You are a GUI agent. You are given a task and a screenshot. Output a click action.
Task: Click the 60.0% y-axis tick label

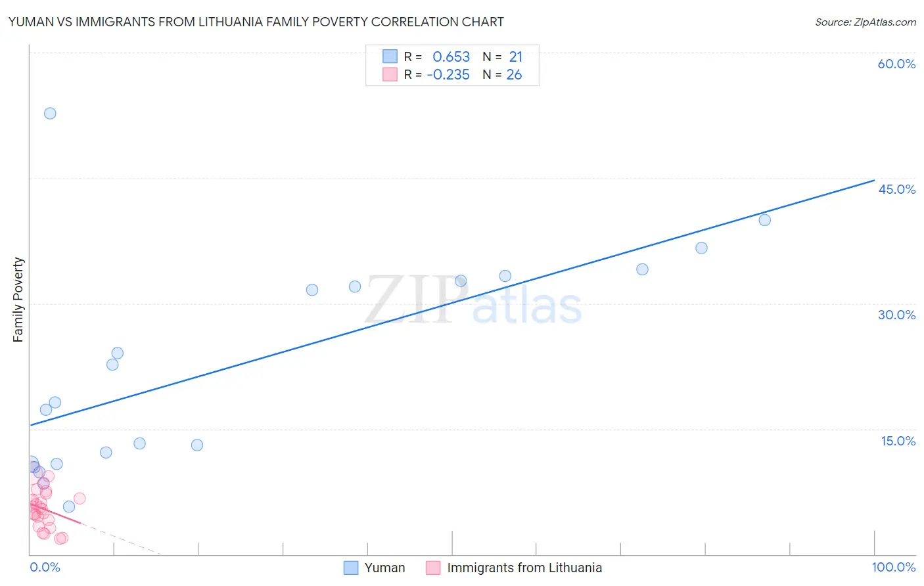pyautogui.click(x=896, y=64)
